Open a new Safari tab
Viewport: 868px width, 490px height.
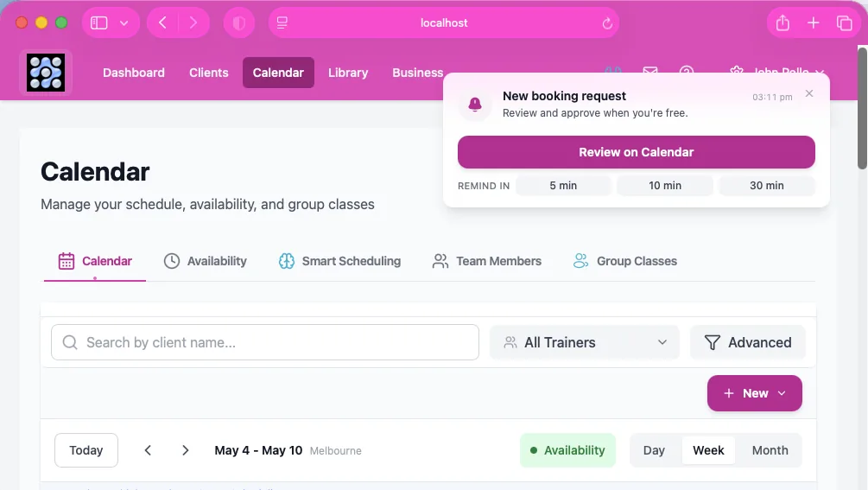coord(814,22)
